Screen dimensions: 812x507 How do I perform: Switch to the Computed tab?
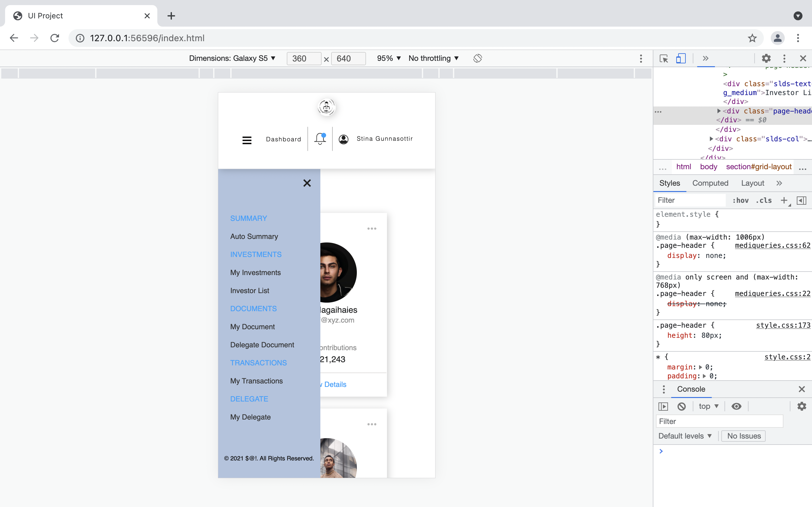(x=710, y=183)
